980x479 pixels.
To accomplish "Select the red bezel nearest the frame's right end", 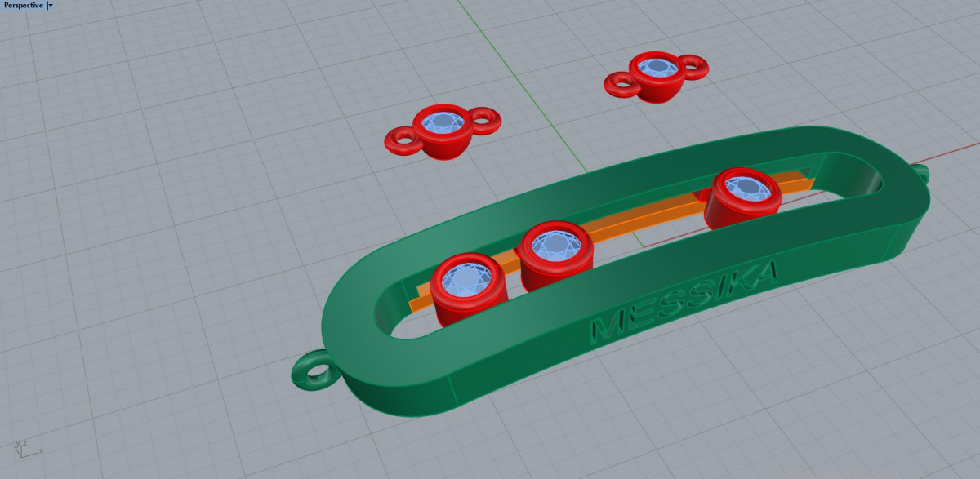I will tap(742, 198).
